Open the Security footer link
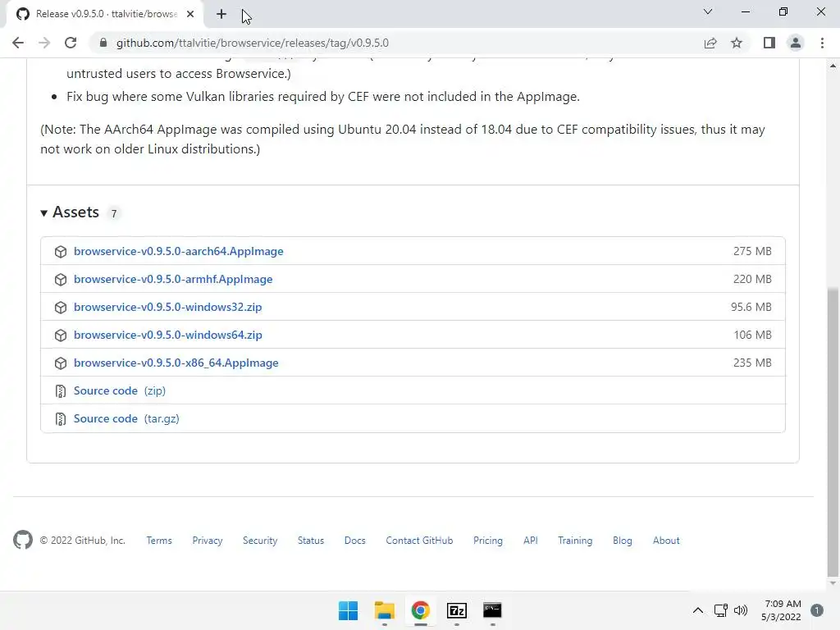 (x=260, y=541)
